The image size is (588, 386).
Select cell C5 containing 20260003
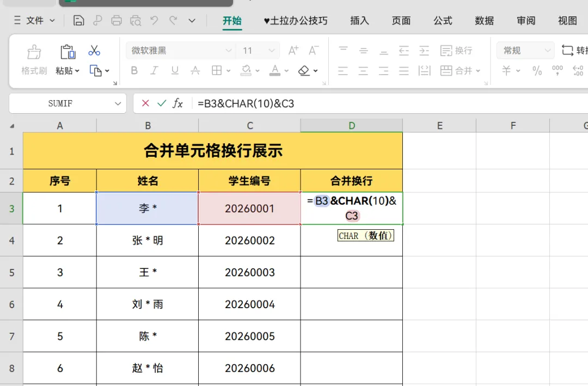249,272
